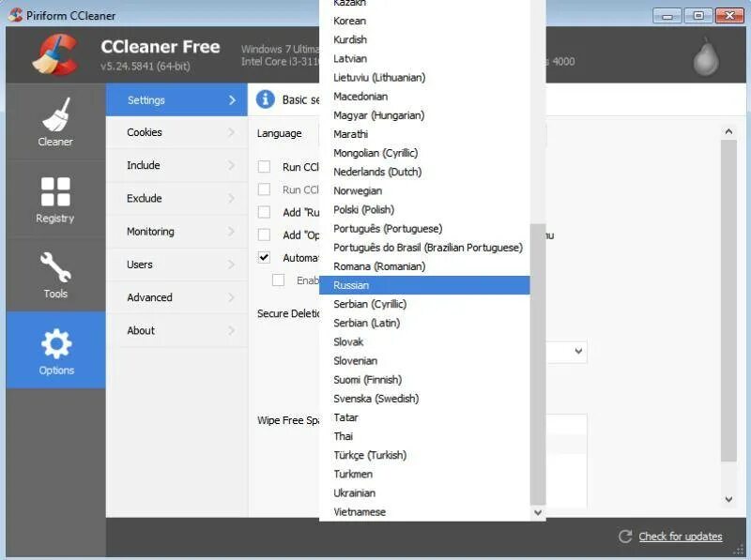Choose Slovak language
Screen dimensions: 751x560
[x=424, y=341]
